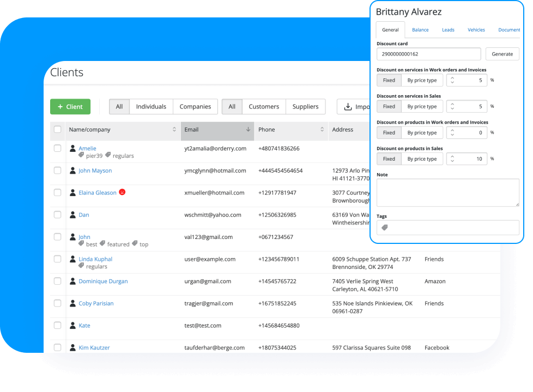Click the tag icon before featured under John
The width and height of the screenshot is (533, 392).
(x=102, y=244)
